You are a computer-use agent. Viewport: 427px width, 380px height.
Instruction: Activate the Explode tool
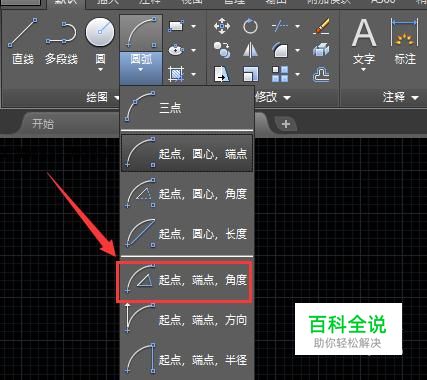coord(321,50)
